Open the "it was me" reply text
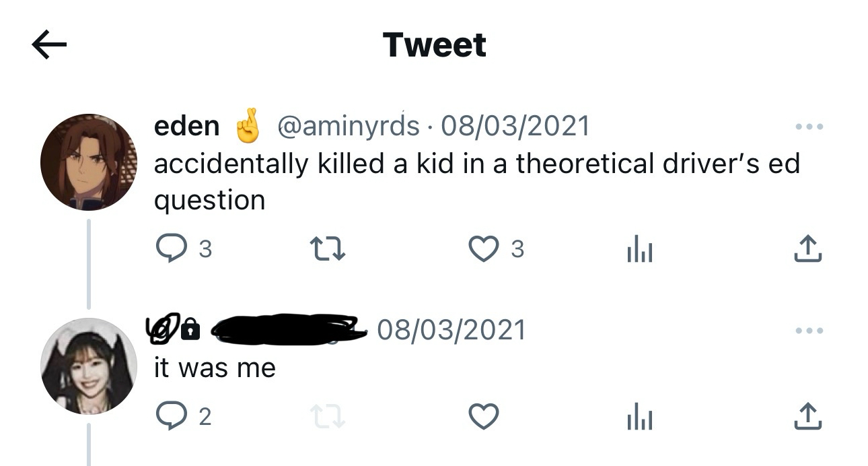Screen dimensions: 868x466 click(215, 368)
